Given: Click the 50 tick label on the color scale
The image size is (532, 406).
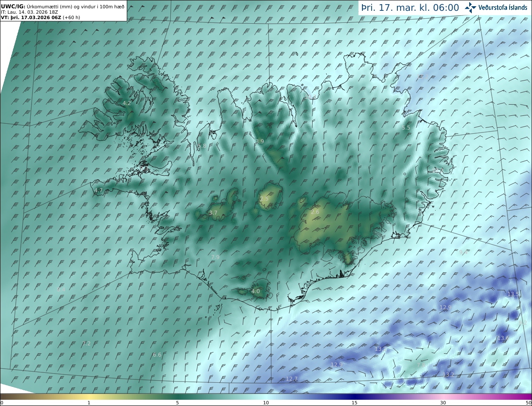Looking at the screenshot, I should 529,403.
